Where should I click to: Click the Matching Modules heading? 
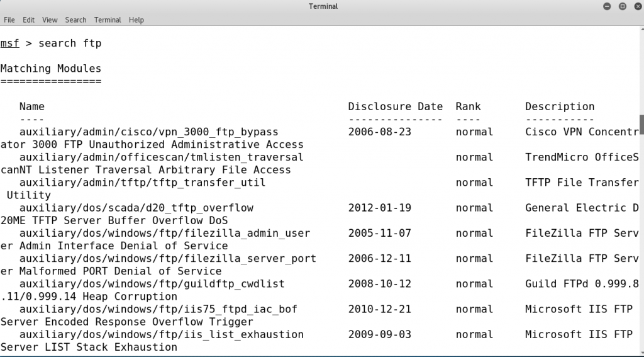point(50,69)
